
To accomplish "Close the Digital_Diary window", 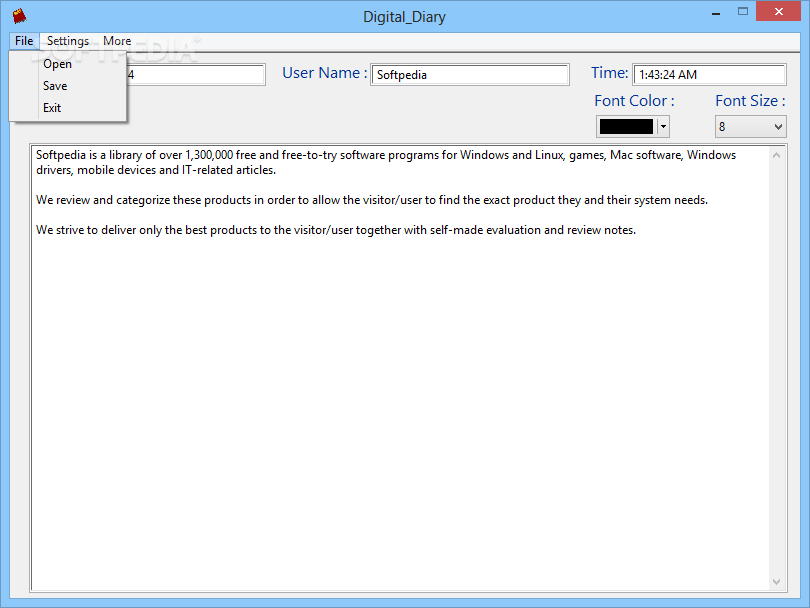I will tap(778, 11).
